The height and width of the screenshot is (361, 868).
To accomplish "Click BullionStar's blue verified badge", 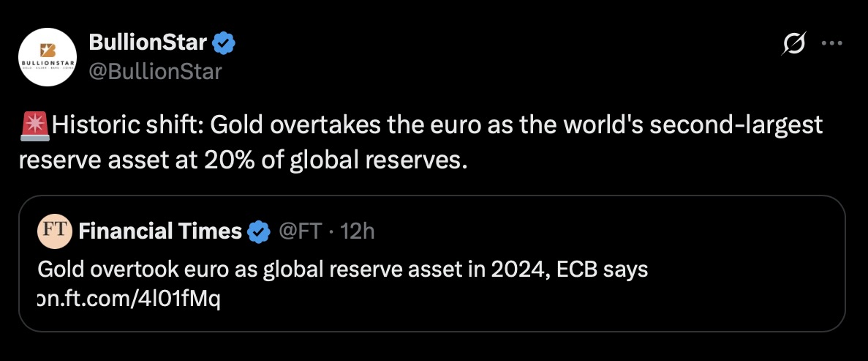I will coord(224,43).
